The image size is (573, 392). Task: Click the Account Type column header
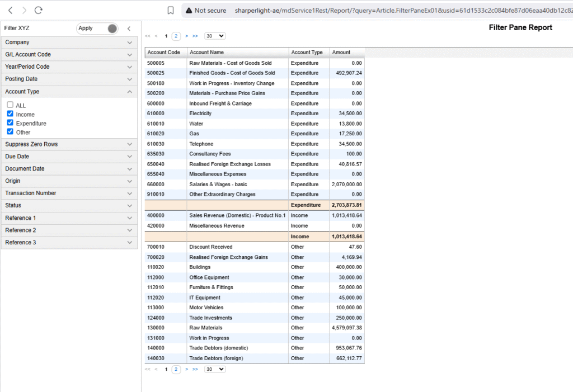pyautogui.click(x=309, y=53)
